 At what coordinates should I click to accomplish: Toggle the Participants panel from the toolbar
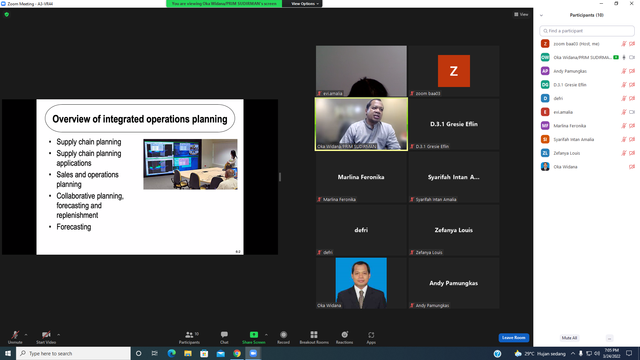tap(189, 337)
